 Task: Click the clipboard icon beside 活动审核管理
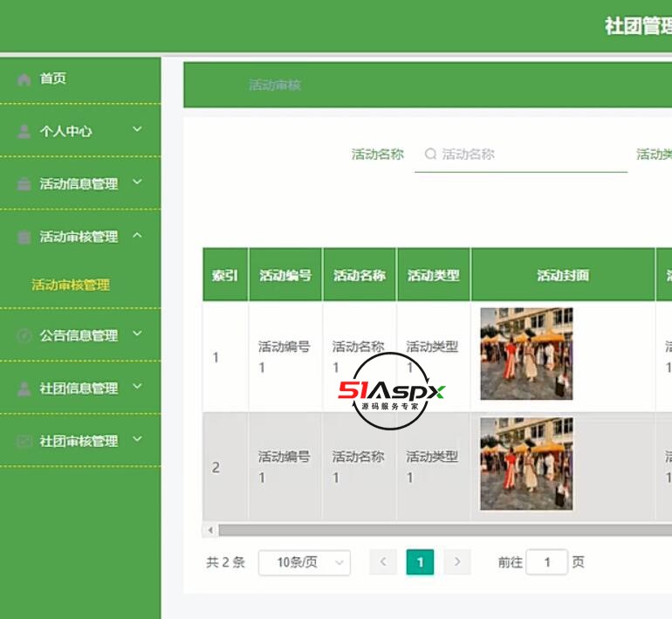pos(24,237)
